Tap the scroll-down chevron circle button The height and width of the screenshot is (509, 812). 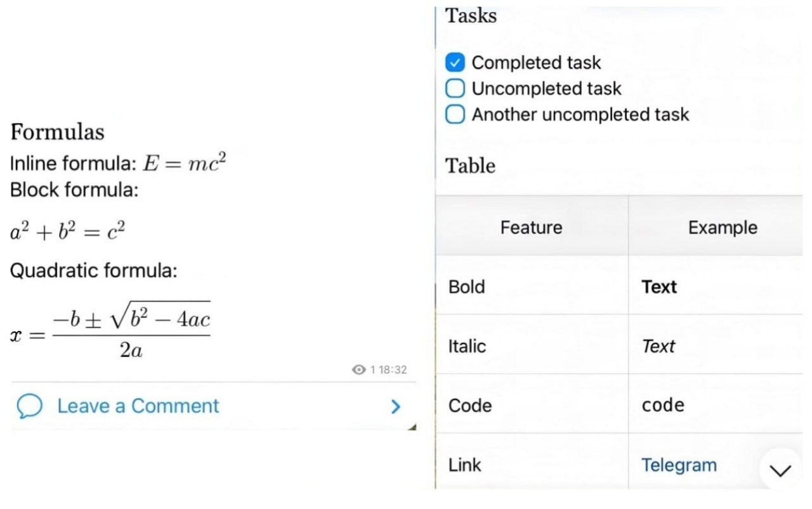click(x=780, y=470)
